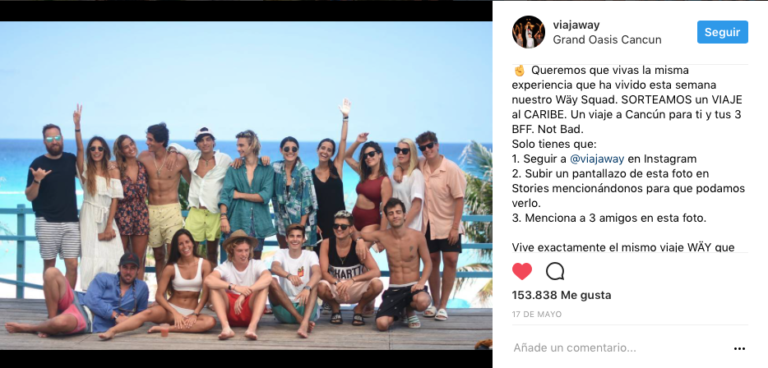Viewport: 768px width, 368px height.
Task: Click the seated man wearing brown hat
Action: [239, 284]
